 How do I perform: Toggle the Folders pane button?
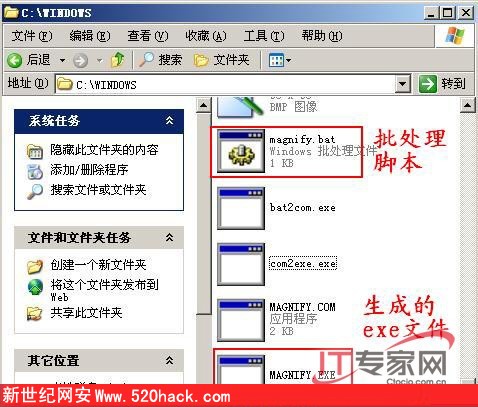click(222, 60)
